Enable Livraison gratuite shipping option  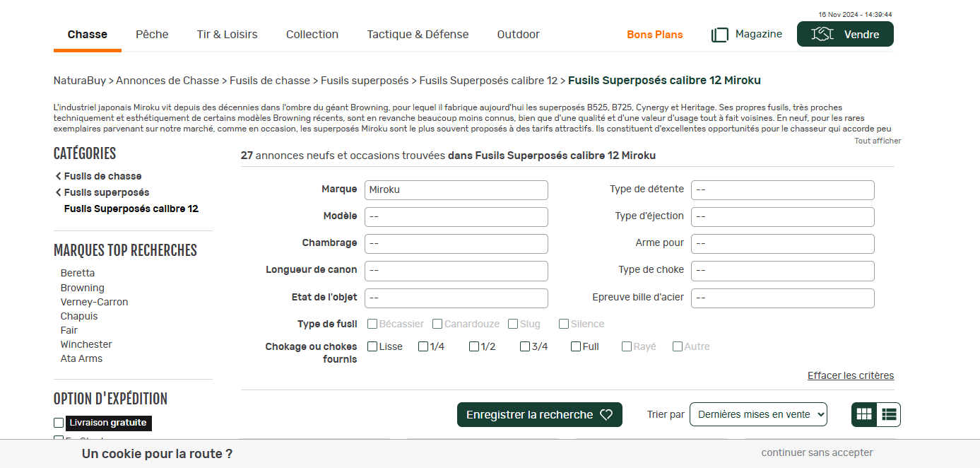[59, 423]
